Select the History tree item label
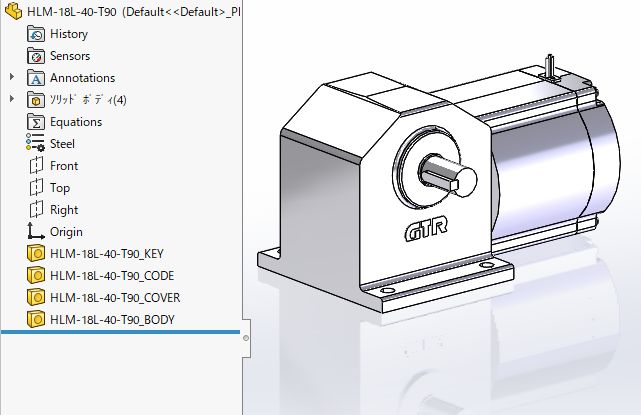Screen dimensions: 641x415 (x=69, y=34)
